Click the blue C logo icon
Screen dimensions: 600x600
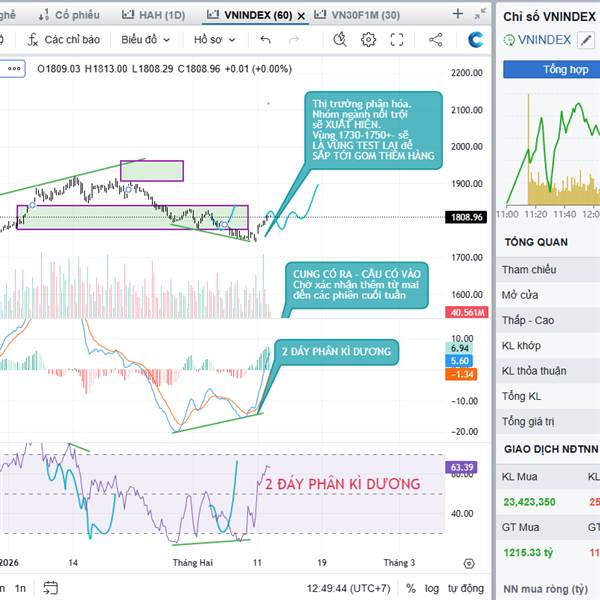tap(475, 39)
